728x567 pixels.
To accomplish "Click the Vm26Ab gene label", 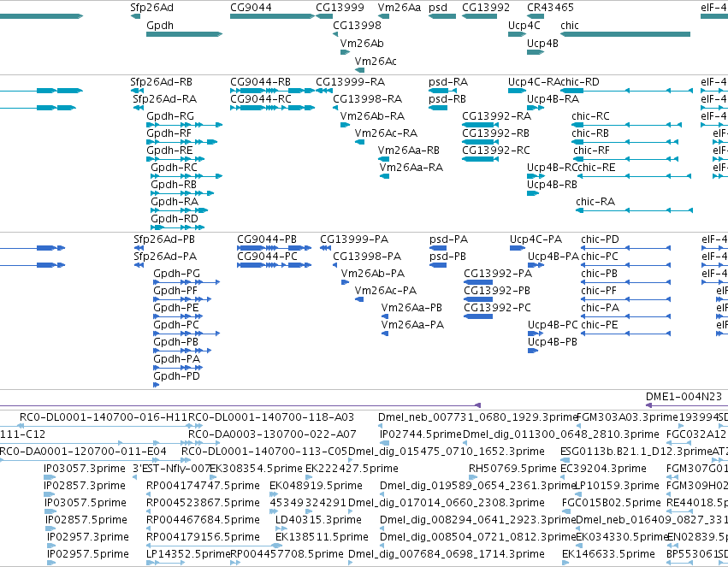I will pyautogui.click(x=362, y=43).
